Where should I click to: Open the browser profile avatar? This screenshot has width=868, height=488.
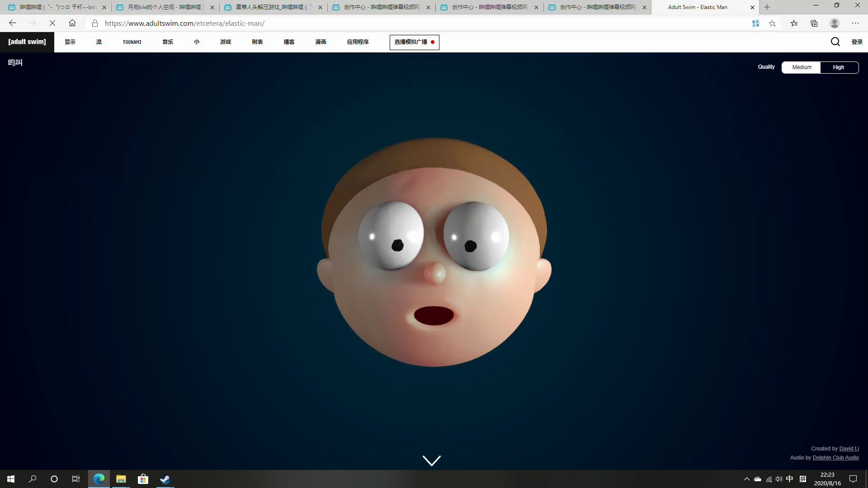835,23
